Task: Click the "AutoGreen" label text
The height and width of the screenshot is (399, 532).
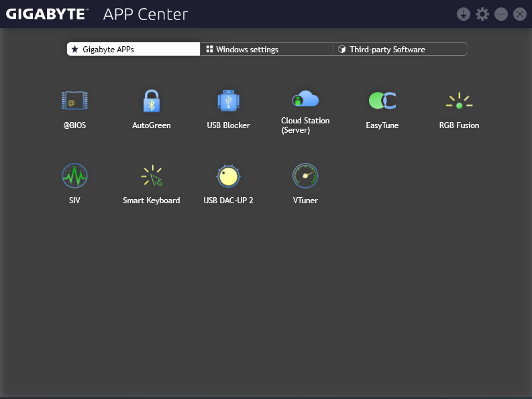Action: coord(152,125)
